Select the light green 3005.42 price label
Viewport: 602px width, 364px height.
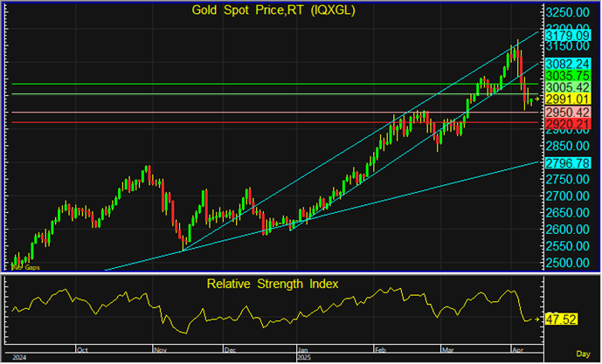click(x=569, y=88)
